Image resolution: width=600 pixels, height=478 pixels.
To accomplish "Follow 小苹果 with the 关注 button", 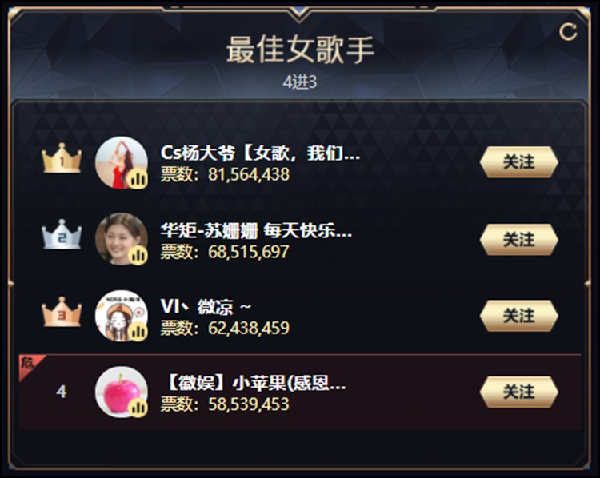I will tap(519, 392).
